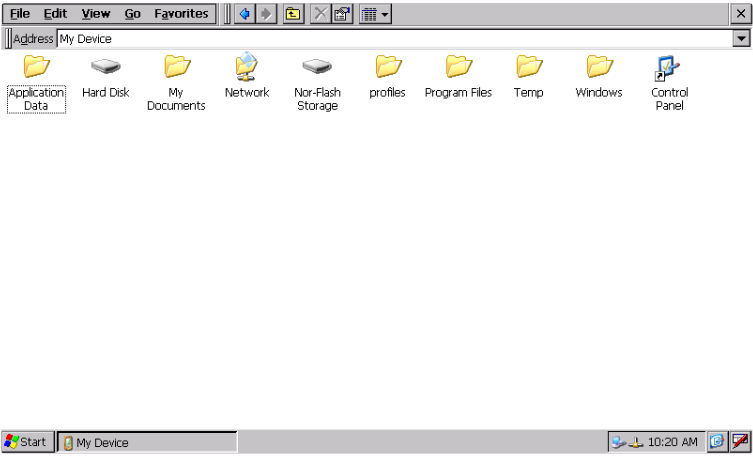This screenshot has width=753, height=456.
Task: Click the My Device taskbar button
Action: coord(147,442)
